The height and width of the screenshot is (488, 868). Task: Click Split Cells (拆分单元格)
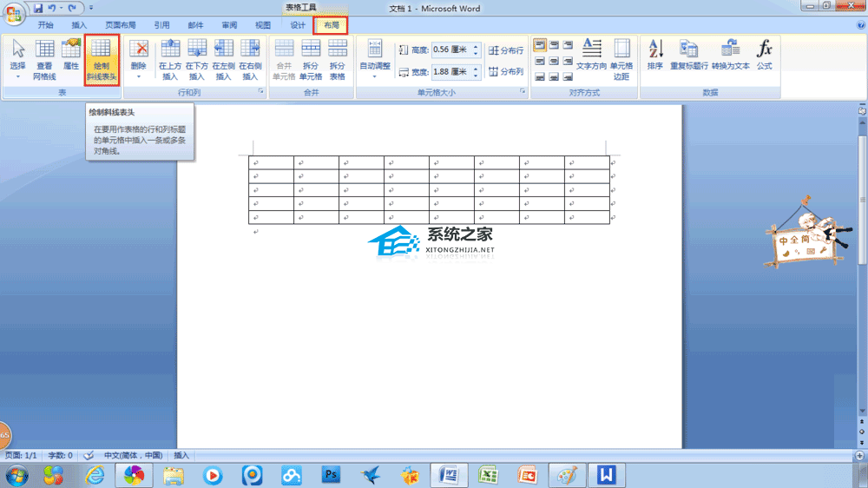pos(311,60)
